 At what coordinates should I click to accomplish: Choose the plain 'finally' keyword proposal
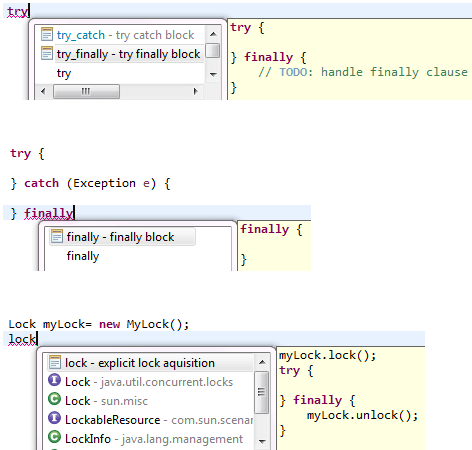tap(83, 256)
